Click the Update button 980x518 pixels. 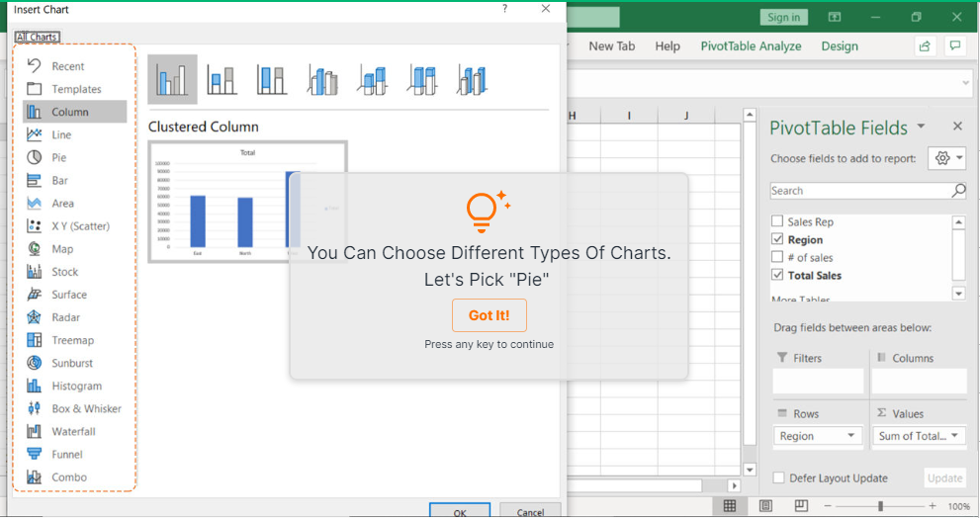click(945, 478)
